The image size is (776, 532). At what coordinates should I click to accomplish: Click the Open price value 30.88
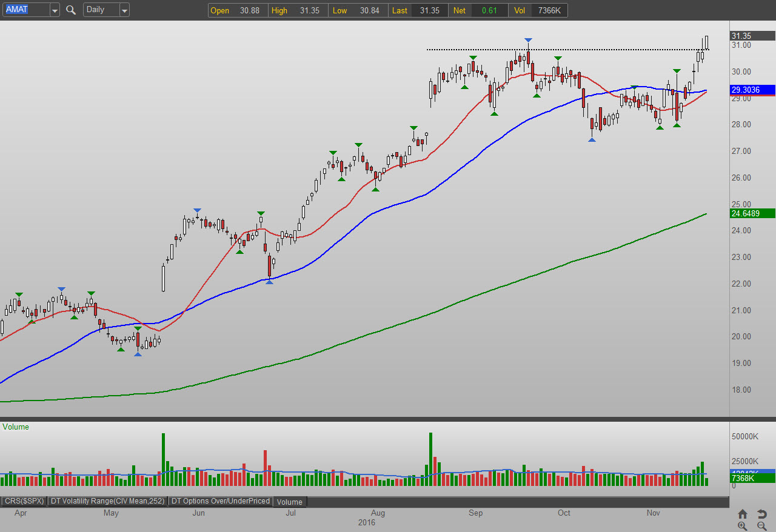(250, 10)
